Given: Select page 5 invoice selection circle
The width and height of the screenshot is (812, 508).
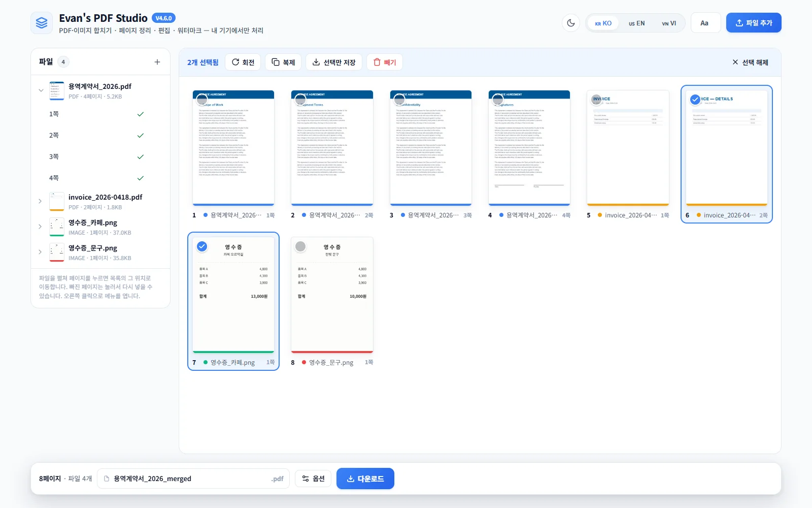Looking at the screenshot, I should tap(596, 100).
